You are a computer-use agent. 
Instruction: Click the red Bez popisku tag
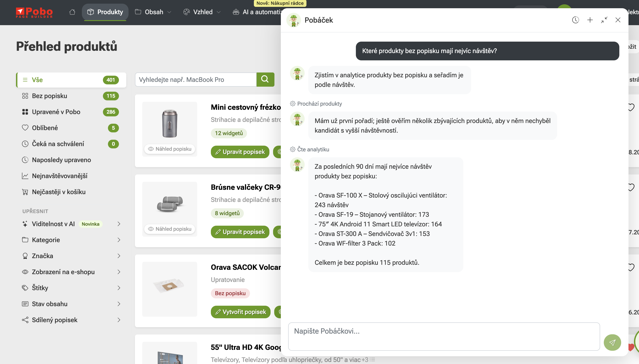pos(230,293)
